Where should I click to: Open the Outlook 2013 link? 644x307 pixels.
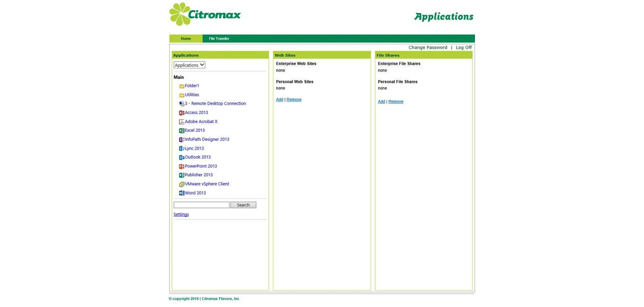click(x=198, y=157)
